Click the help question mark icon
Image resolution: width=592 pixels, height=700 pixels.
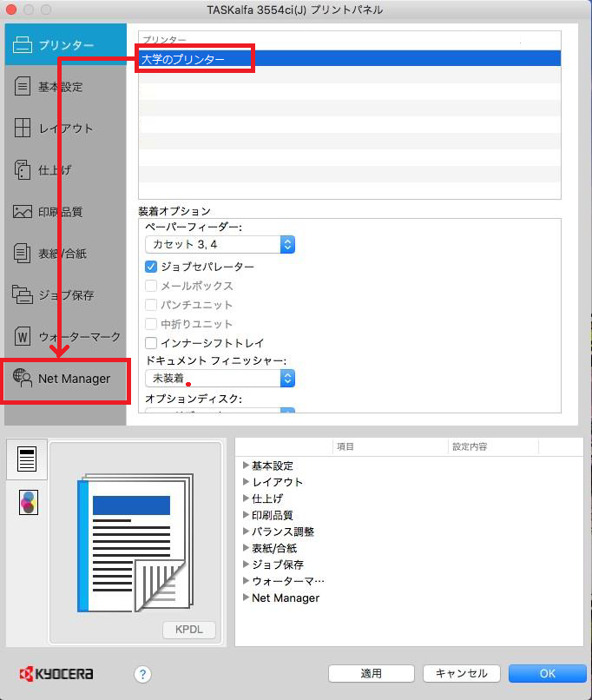point(143,674)
